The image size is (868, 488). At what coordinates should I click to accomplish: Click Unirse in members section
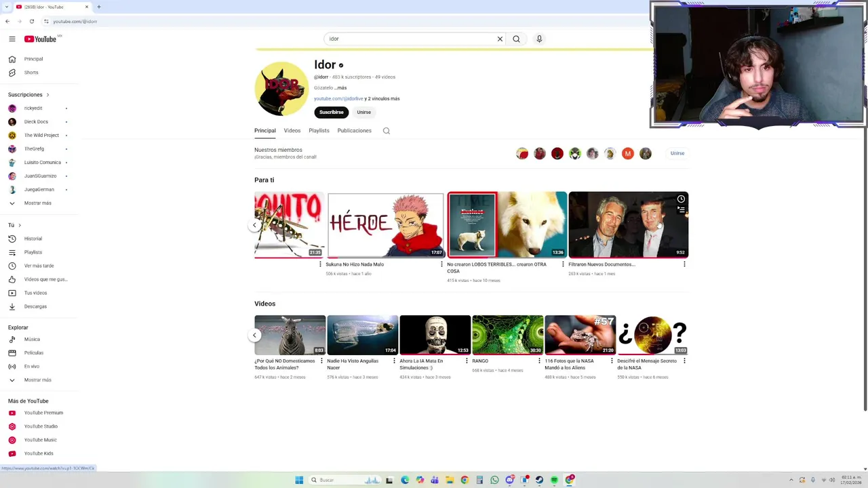677,153
